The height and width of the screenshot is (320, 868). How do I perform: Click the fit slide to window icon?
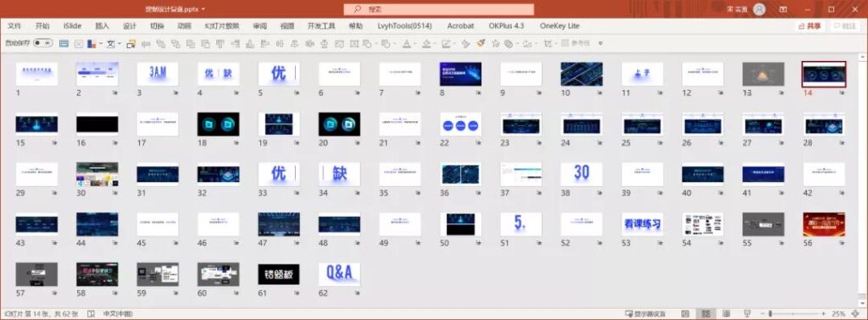click(856, 314)
